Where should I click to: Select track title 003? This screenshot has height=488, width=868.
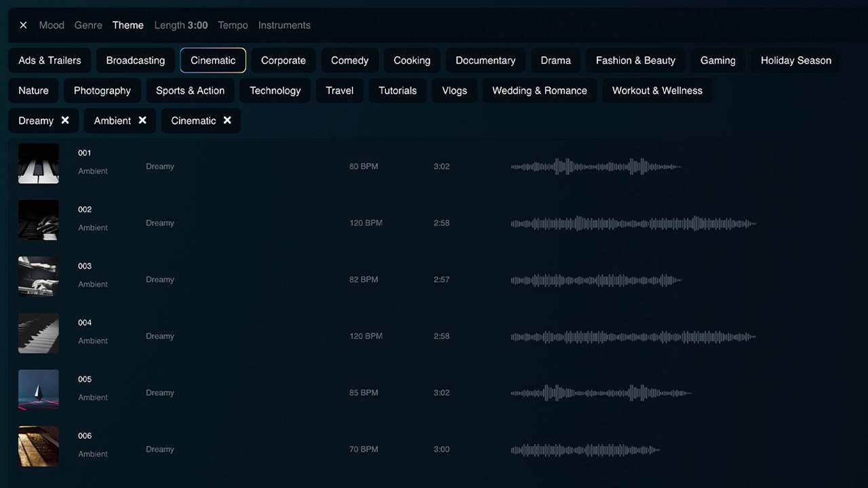click(85, 266)
